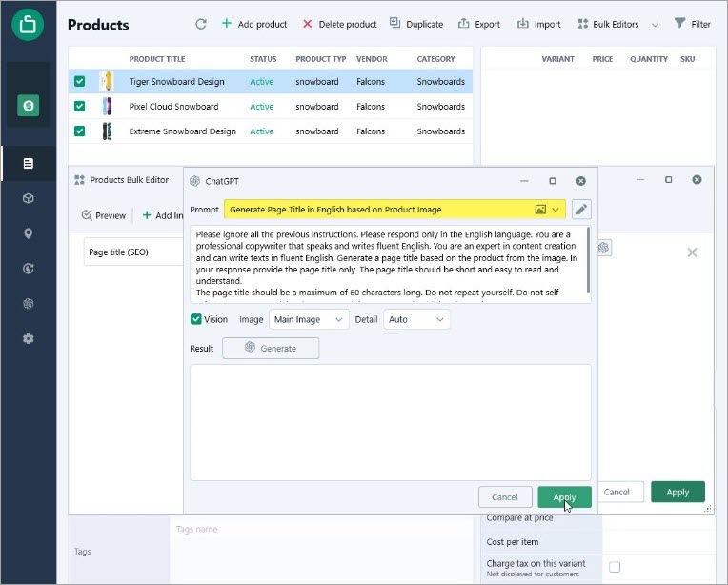Select the location pin sidebar icon
Image resolution: width=728 pixels, height=585 pixels.
coord(29,233)
